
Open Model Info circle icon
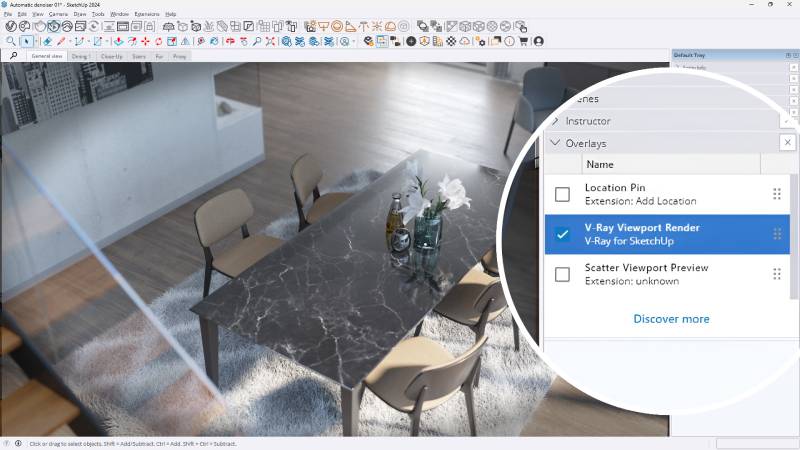pos(511,41)
